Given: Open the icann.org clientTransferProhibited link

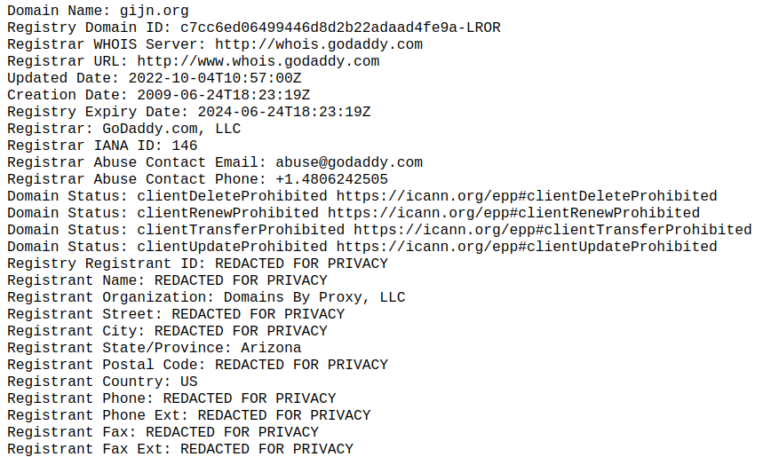Looking at the screenshot, I should pos(553,230).
